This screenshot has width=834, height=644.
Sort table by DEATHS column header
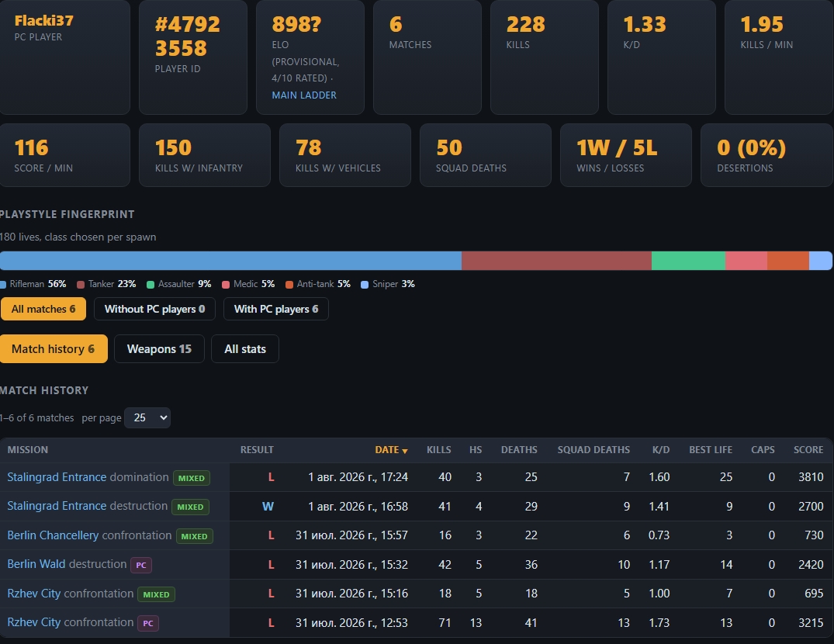coord(519,450)
